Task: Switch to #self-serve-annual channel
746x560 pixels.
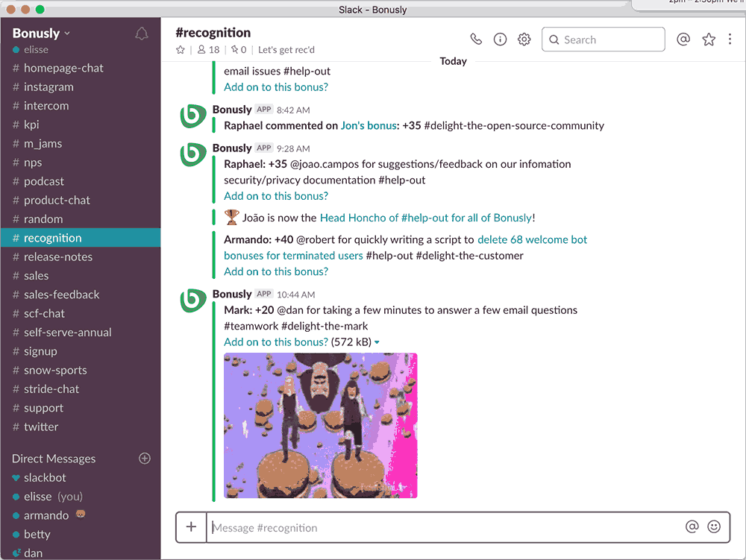Action: (81, 333)
